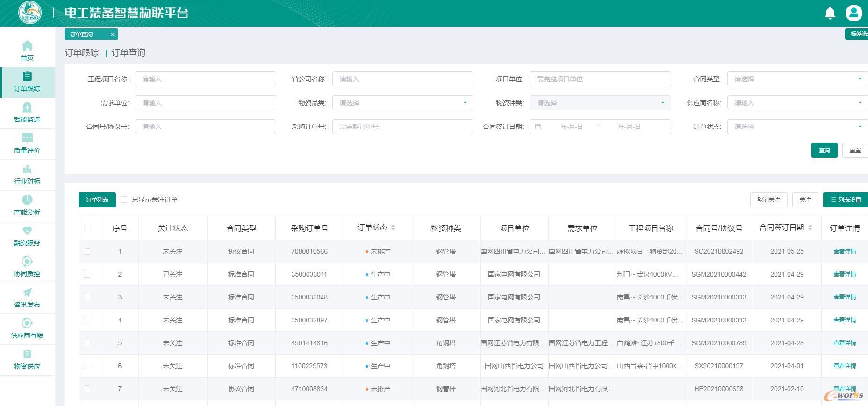Focus the 采购订单号 input field

(402, 127)
